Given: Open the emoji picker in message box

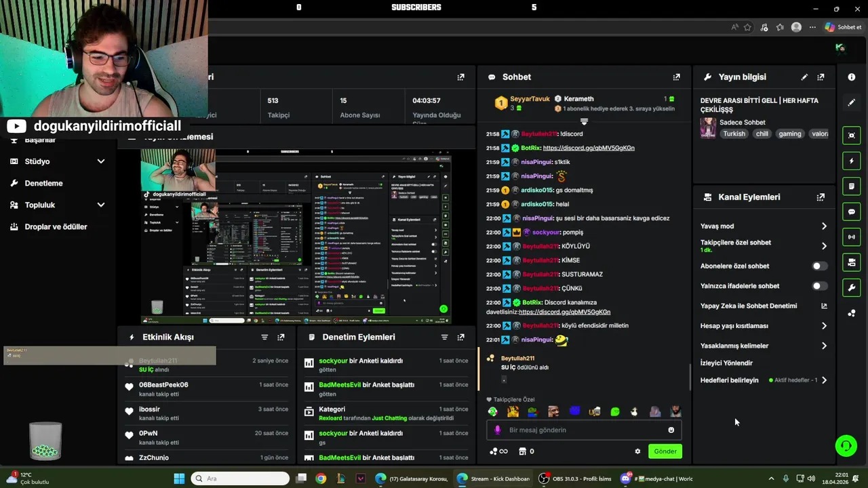Looking at the screenshot, I should (671, 430).
